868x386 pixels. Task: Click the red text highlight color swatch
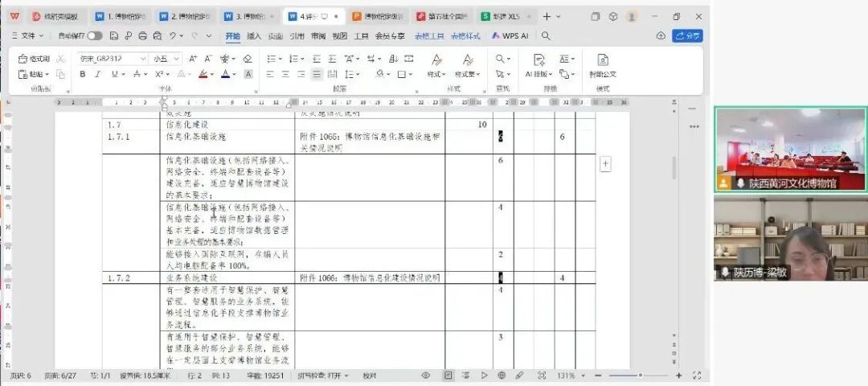[x=203, y=74]
